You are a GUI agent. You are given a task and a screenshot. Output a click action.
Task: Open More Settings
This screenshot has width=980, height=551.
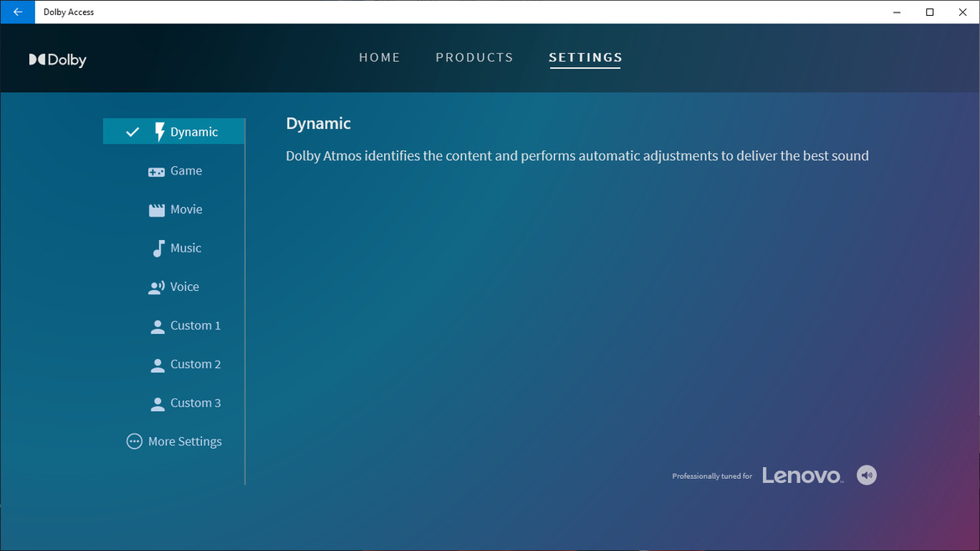click(x=174, y=441)
